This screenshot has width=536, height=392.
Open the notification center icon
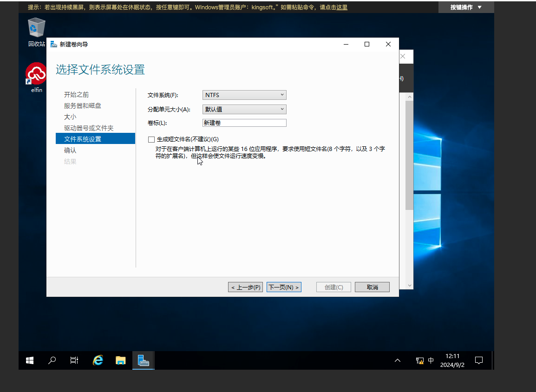(x=479, y=360)
